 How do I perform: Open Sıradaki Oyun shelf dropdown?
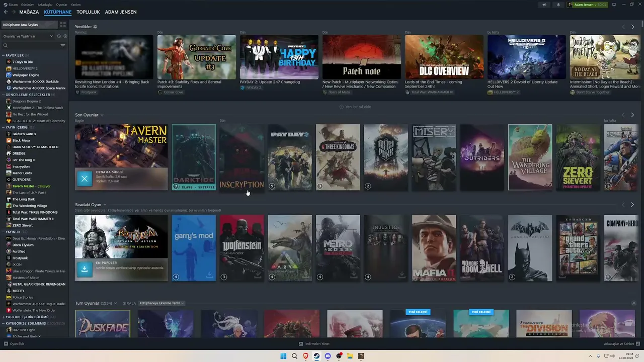[105, 205]
